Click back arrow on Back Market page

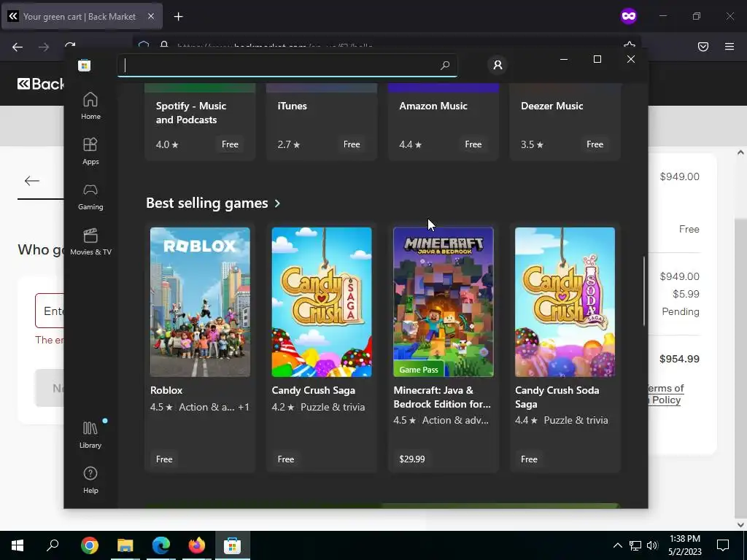pyautogui.click(x=32, y=181)
